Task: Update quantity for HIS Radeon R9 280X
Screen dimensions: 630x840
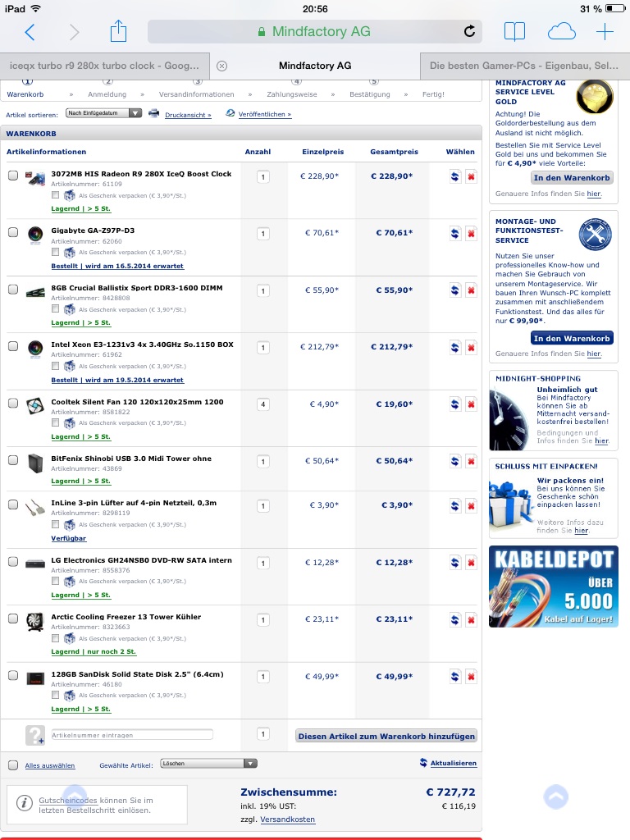Action: pos(454,176)
